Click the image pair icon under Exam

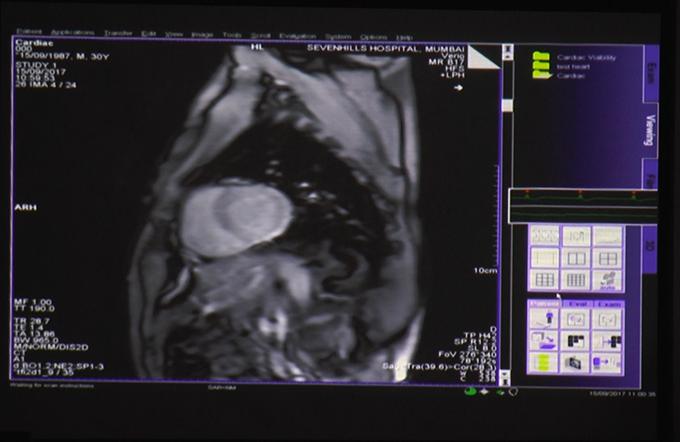[608, 319]
